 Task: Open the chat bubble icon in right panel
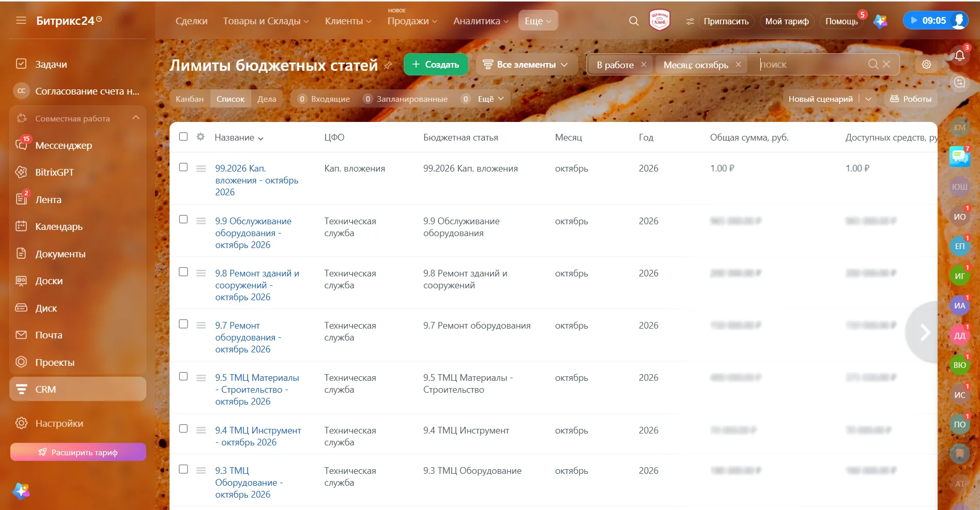959,156
